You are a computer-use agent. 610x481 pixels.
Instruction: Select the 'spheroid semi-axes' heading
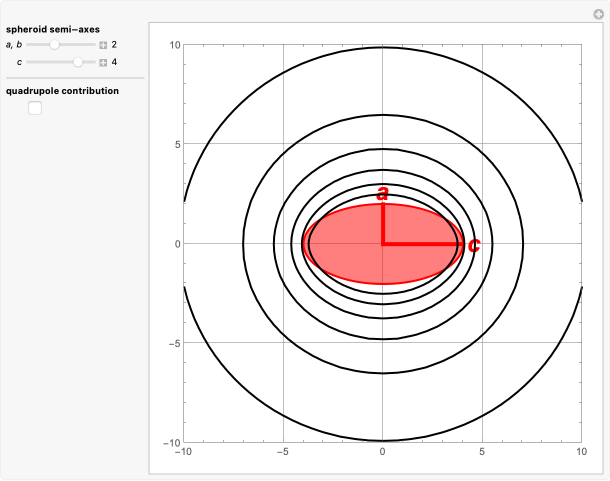click(52, 30)
